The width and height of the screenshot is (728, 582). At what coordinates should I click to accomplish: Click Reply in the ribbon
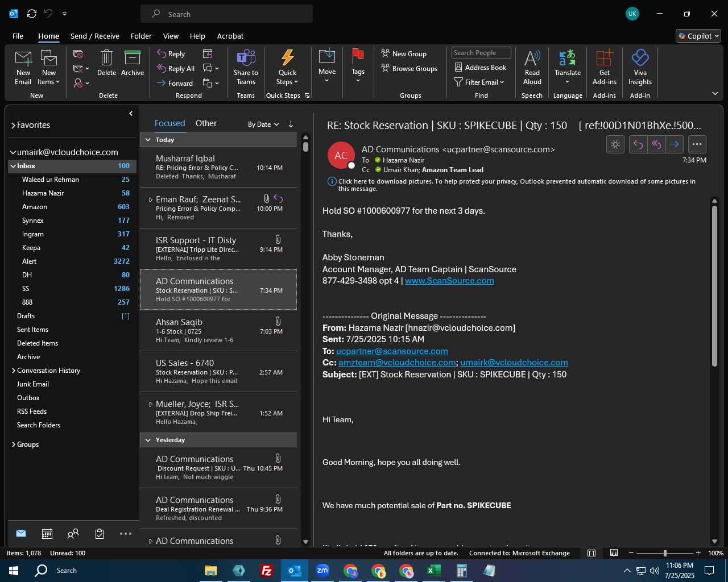coord(171,53)
